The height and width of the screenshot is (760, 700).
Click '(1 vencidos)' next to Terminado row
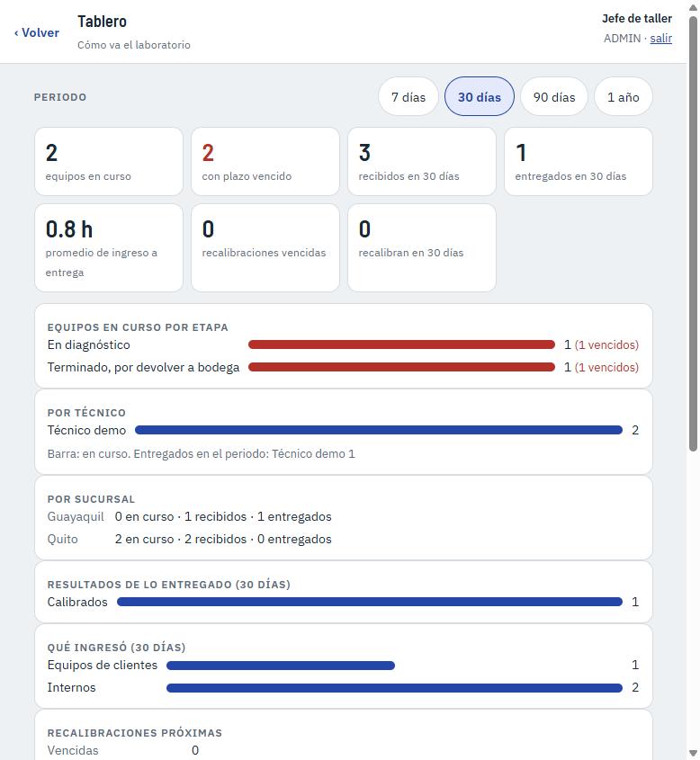point(606,367)
